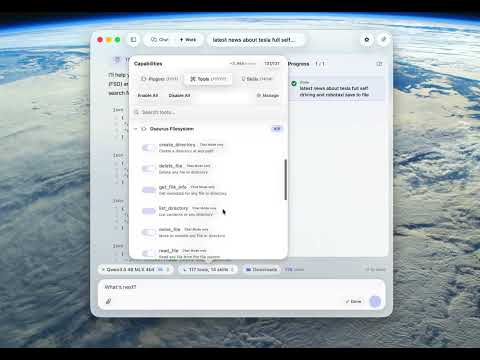
Task: Toggle the create_directory tool switch
Action: (149, 148)
